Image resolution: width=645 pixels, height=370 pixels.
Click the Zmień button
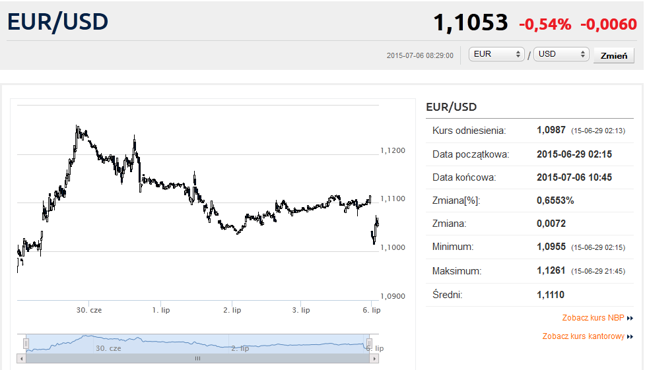[x=614, y=56]
